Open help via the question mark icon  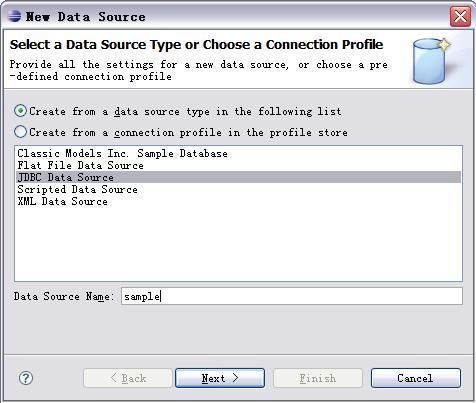click(x=26, y=378)
